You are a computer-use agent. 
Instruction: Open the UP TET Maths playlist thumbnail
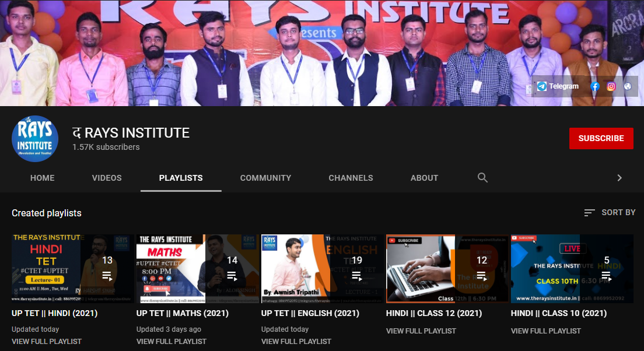197,269
